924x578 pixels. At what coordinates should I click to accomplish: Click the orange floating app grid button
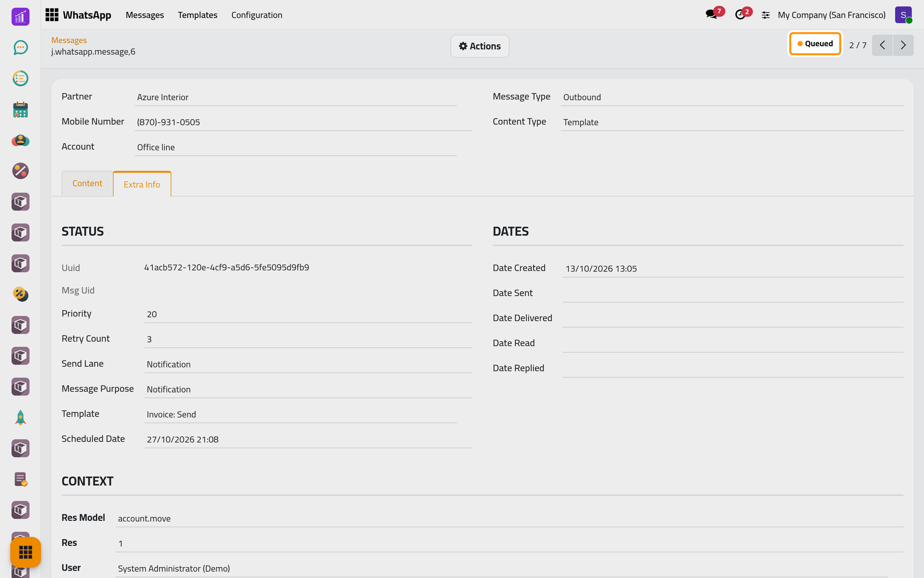pos(26,552)
